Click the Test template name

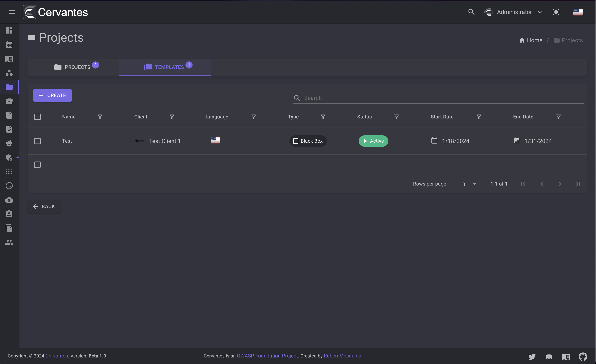coord(67,141)
